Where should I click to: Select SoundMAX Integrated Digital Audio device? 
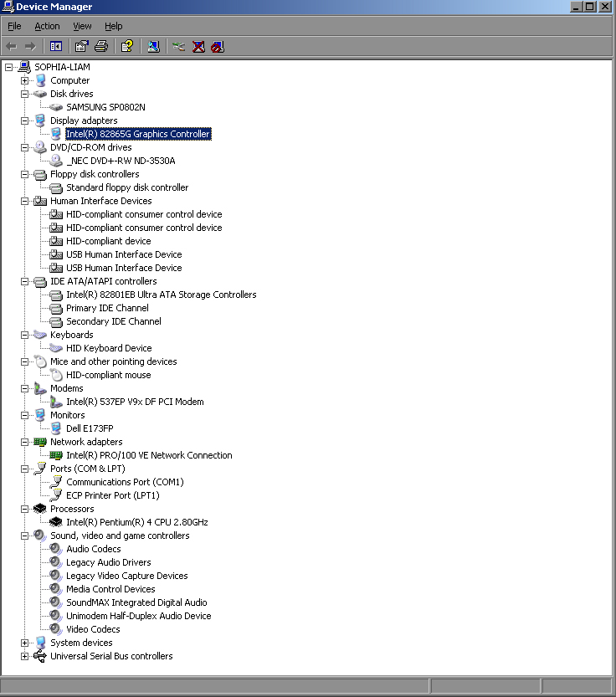point(136,602)
